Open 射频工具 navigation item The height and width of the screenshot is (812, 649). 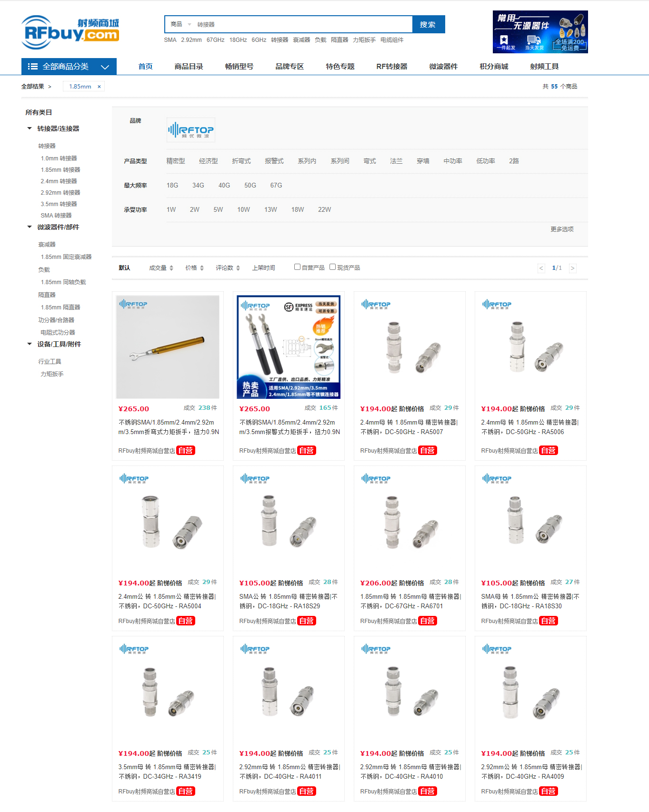tap(544, 67)
